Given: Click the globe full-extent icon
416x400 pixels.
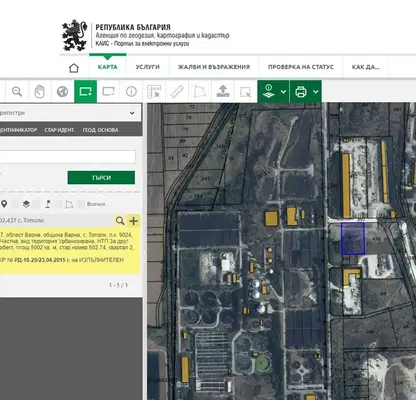Looking at the screenshot, I should point(62,91).
